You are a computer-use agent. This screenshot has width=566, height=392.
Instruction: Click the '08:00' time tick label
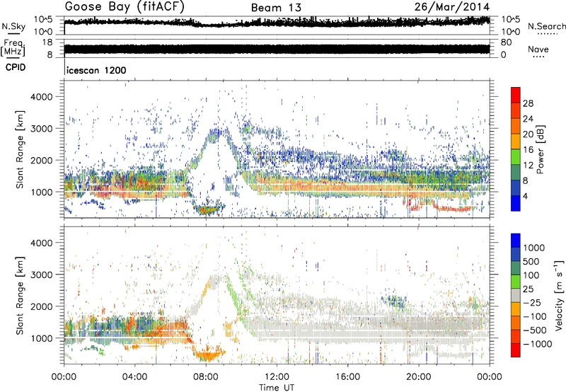click(206, 377)
